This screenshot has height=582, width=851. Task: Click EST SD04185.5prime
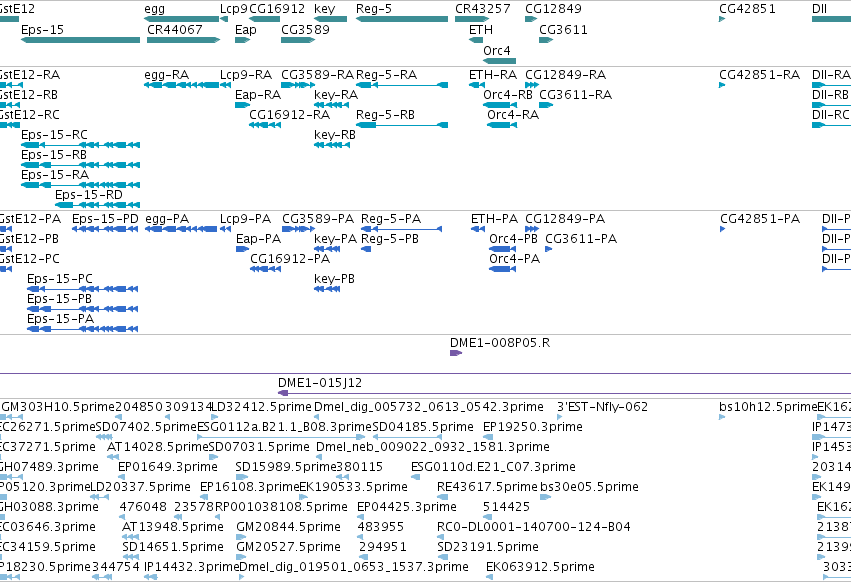point(407,437)
